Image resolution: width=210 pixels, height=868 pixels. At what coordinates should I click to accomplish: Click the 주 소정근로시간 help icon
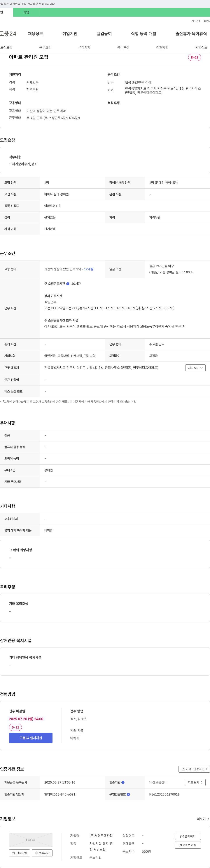coord(68,284)
